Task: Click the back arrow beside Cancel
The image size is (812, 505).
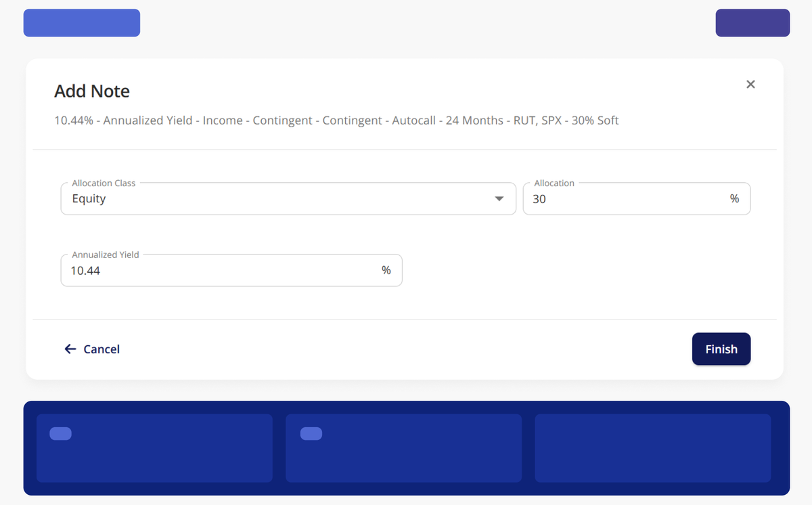Action: pos(70,349)
